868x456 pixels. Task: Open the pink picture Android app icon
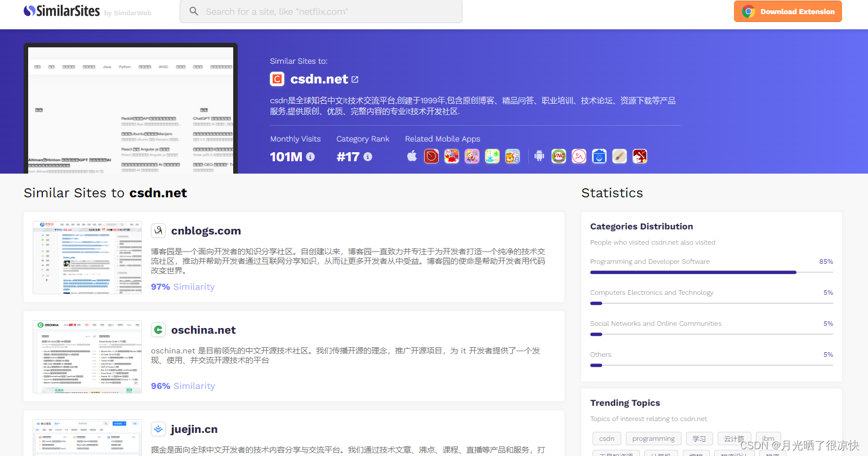[x=579, y=156]
